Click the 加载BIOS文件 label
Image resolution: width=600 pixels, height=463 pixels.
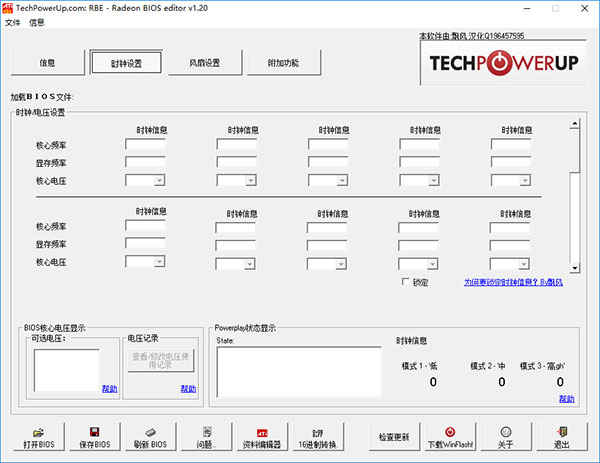[41, 97]
